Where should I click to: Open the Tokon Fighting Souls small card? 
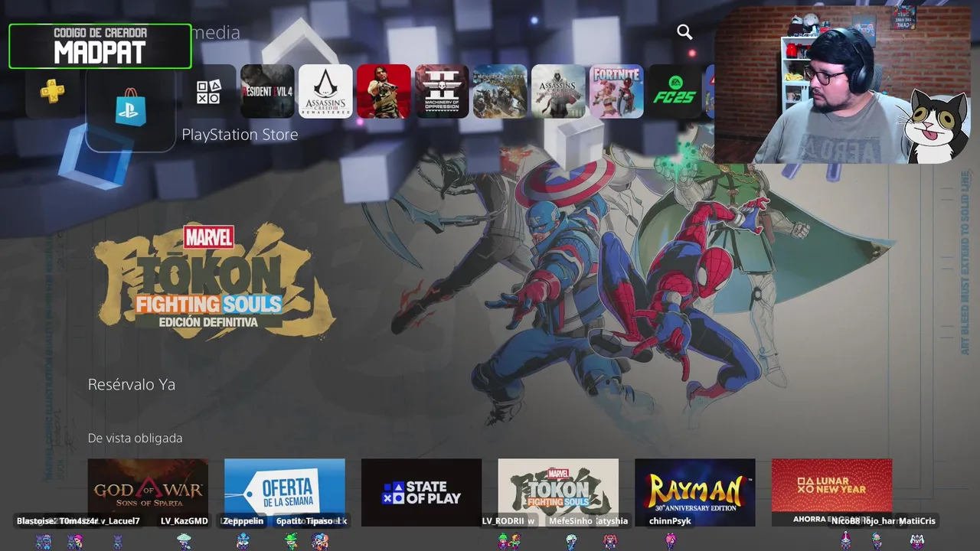coord(558,492)
